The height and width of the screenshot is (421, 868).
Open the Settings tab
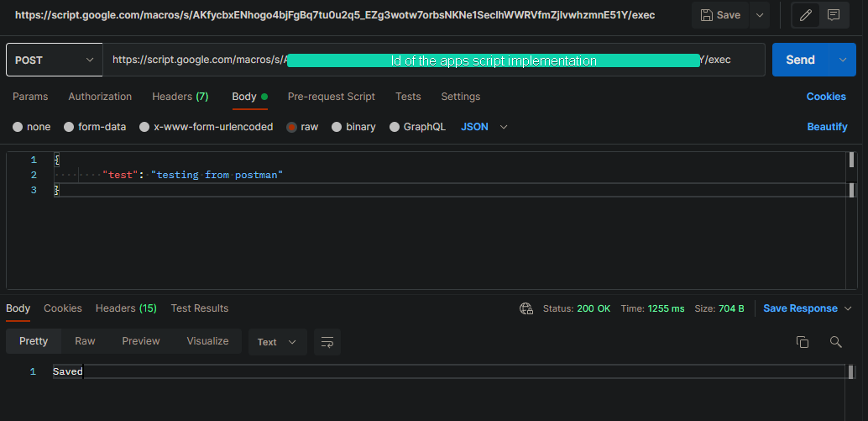[461, 97]
